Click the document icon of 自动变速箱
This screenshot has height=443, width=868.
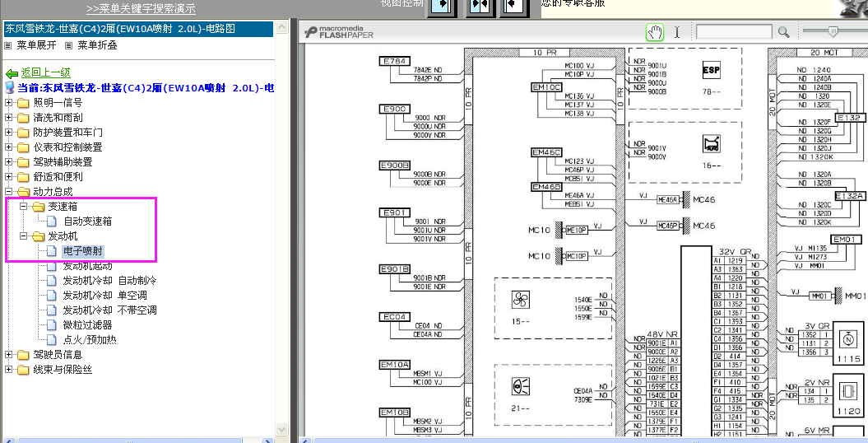52,221
